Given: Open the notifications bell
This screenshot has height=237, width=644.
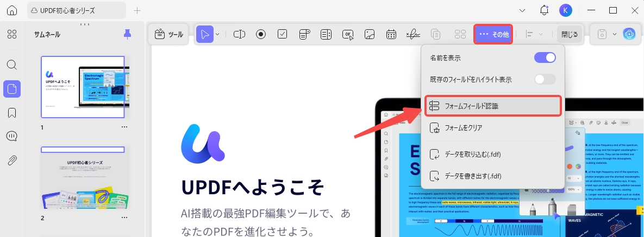Looking at the screenshot, I should click(x=545, y=11).
